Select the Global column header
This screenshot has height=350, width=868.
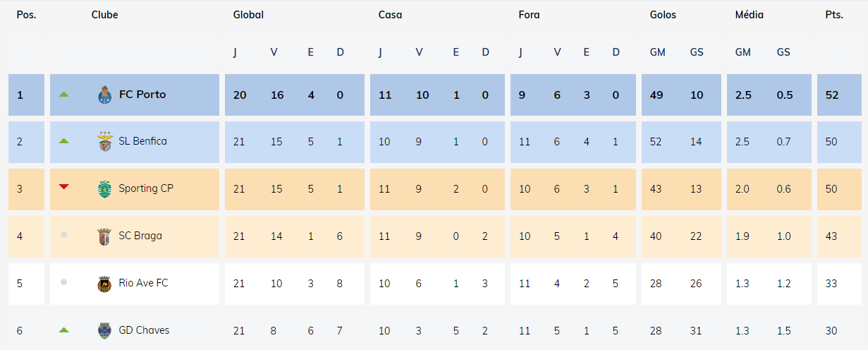tap(248, 15)
